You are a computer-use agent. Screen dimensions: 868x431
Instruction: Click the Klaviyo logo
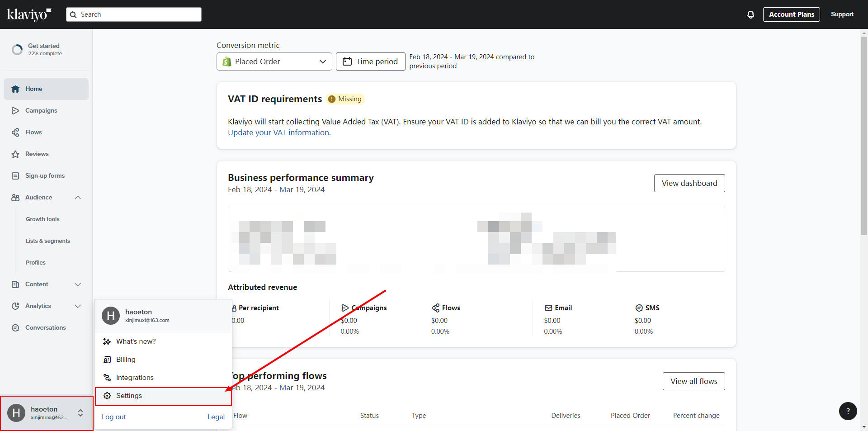pyautogui.click(x=29, y=14)
